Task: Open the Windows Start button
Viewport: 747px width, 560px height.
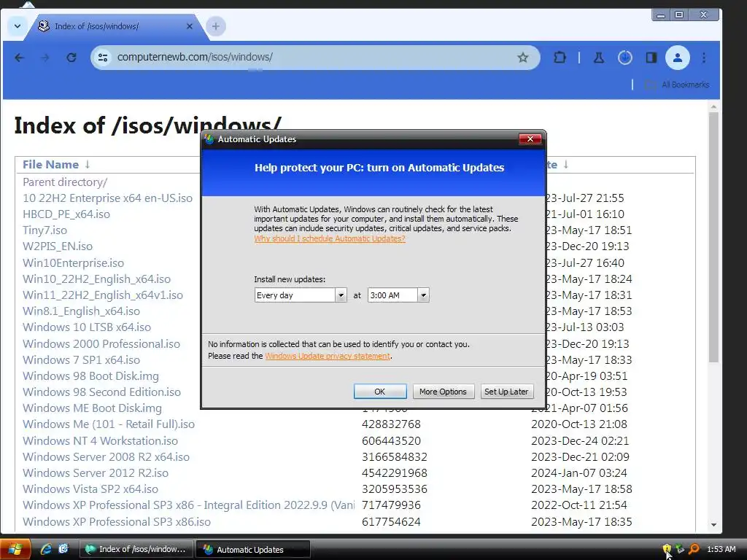Action: tap(15, 550)
